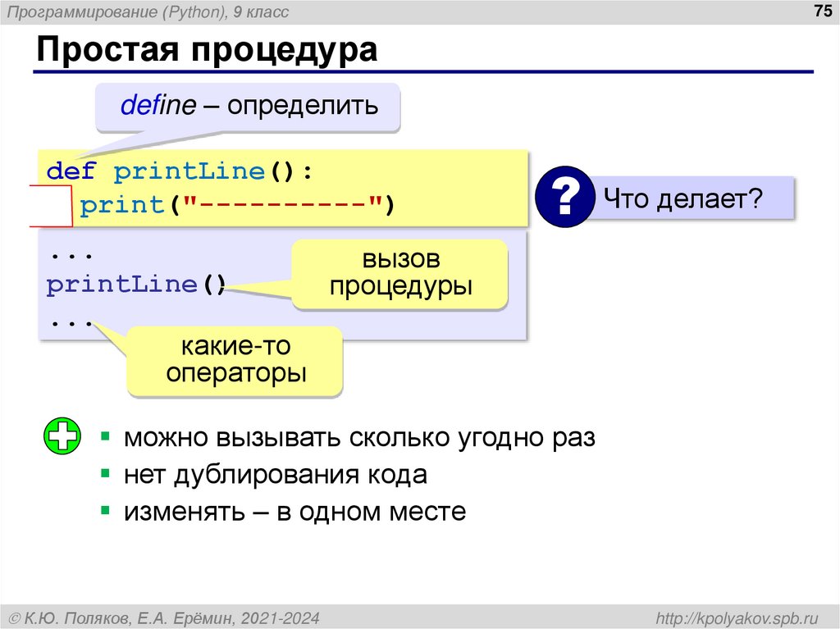Click the bullet square before 'нет дублирования кода'

pyautogui.click(x=104, y=473)
